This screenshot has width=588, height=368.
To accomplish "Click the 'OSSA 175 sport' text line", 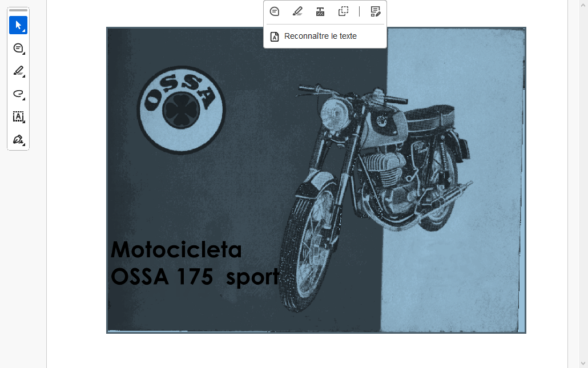I will 195,277.
